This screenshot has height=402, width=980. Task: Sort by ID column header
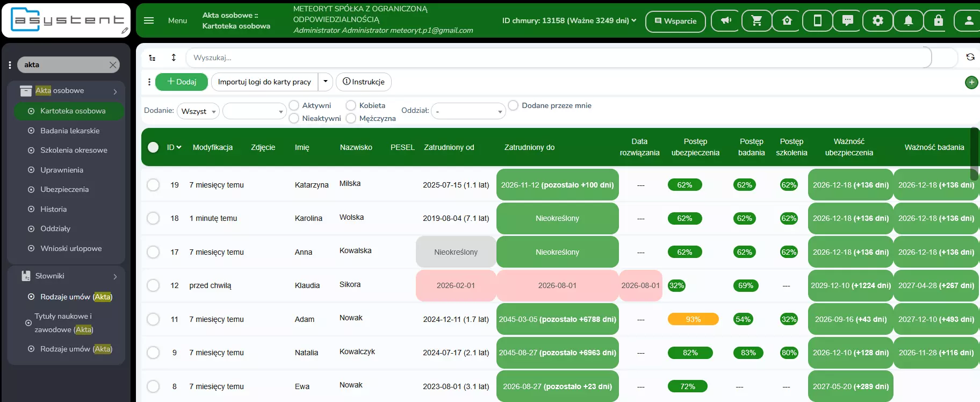[174, 147]
